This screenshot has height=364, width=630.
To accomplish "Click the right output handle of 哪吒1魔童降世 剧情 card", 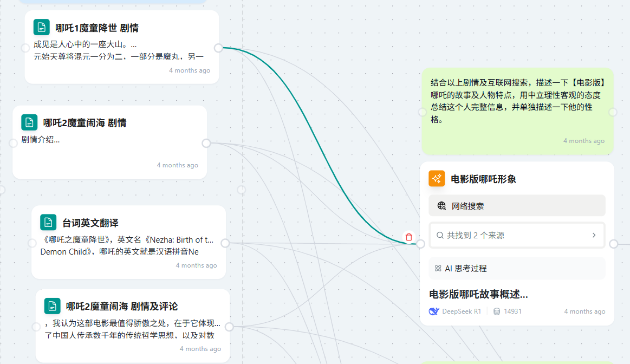I will point(218,48).
